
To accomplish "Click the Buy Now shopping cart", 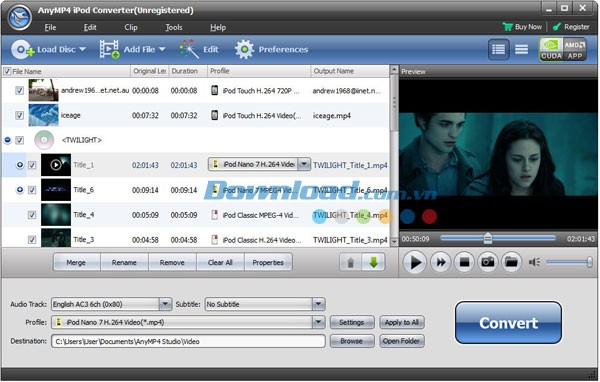I will point(508,27).
